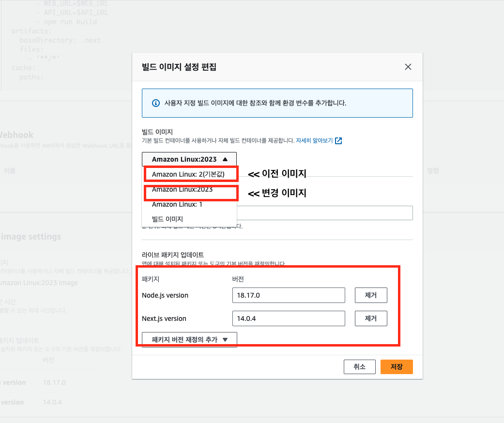Screen dimensions: 504x423
Task: Click Amazon Linux:2023 image text in background
Action: (x=39, y=283)
